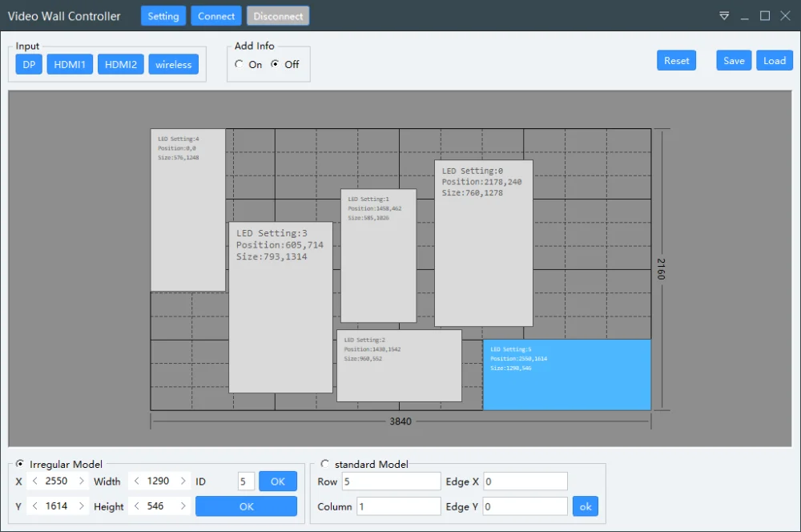Click the Disconnect button
This screenshot has width=801, height=532.
click(278, 16)
